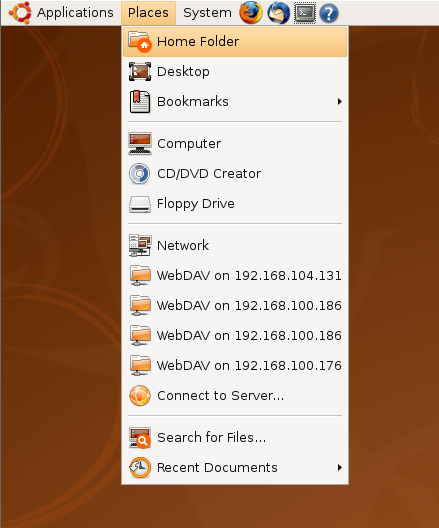The width and height of the screenshot is (439, 528).
Task: Click the folder icon for WebDAV 192.168.100.176
Action: click(x=140, y=365)
